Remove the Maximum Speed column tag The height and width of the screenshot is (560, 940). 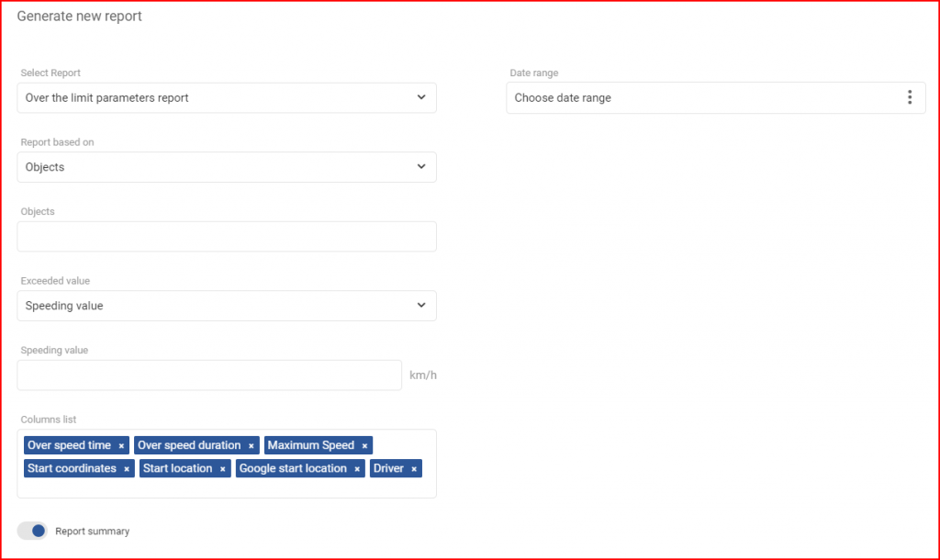click(x=364, y=445)
